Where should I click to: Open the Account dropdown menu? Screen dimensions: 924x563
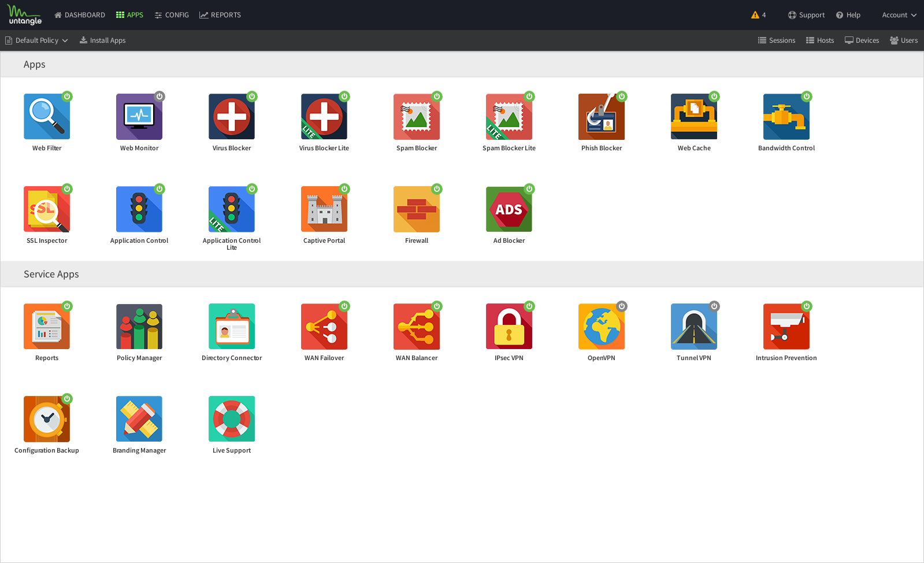[x=899, y=15]
